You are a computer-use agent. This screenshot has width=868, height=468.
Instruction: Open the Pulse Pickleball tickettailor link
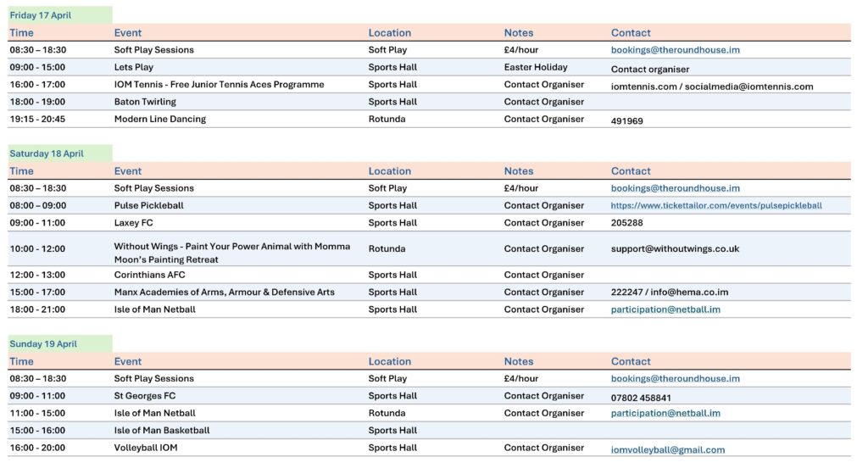tap(716, 206)
